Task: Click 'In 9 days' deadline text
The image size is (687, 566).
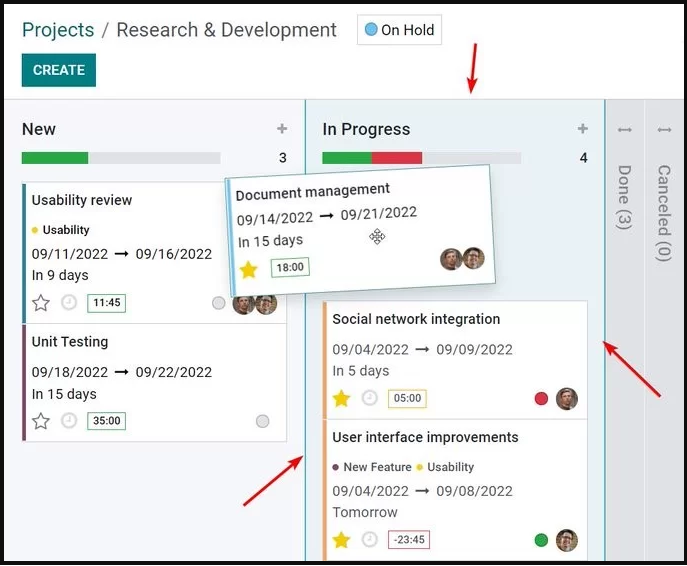Action: [x=60, y=276]
